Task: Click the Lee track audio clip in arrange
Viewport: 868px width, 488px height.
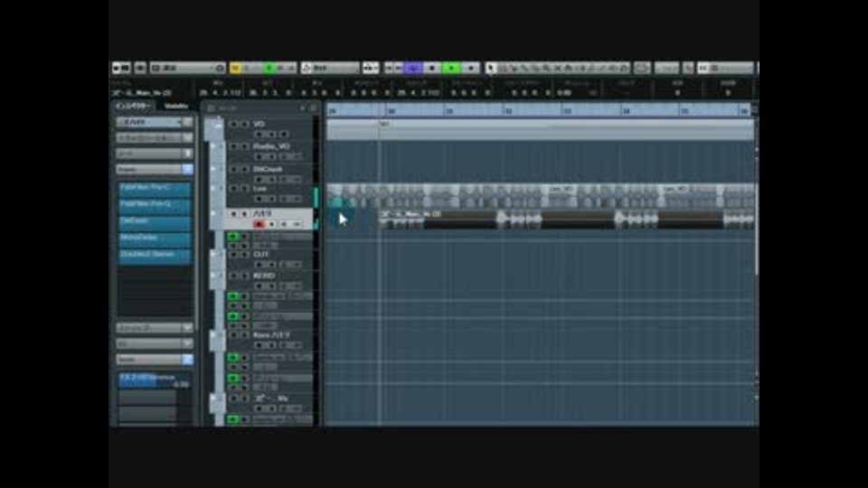Action: 540,197
